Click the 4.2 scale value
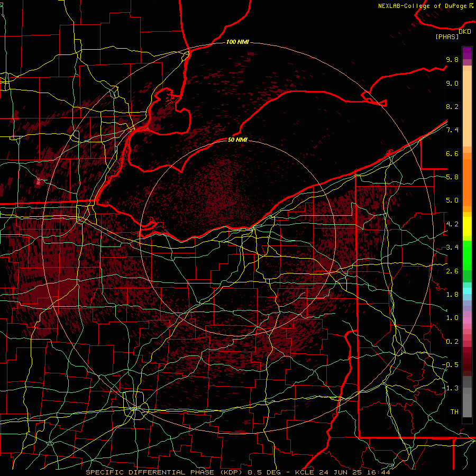The width and height of the screenshot is (476, 476). click(x=452, y=224)
